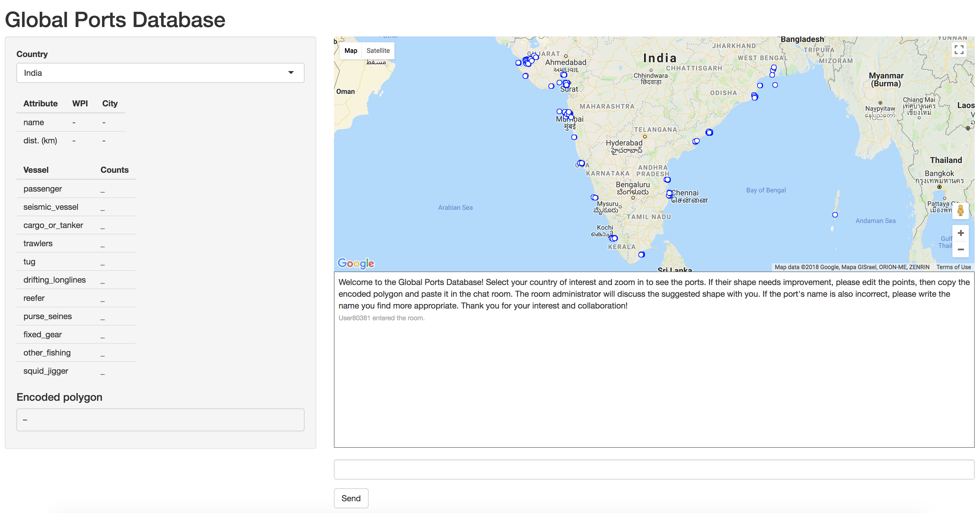Click the chat message input field

point(654,469)
